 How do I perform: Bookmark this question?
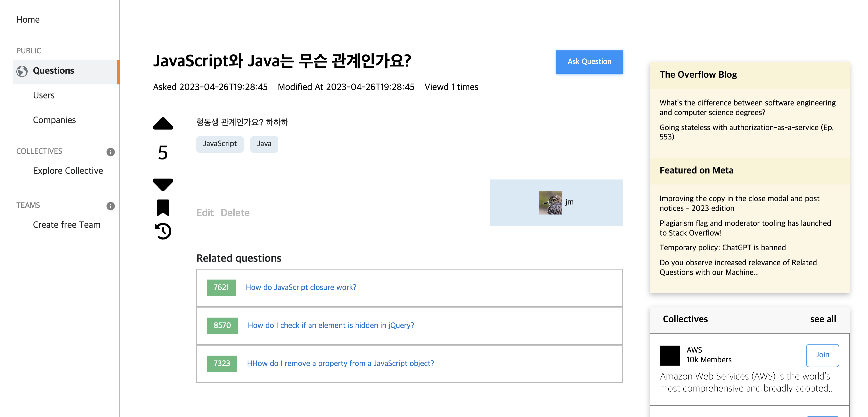pyautogui.click(x=163, y=207)
